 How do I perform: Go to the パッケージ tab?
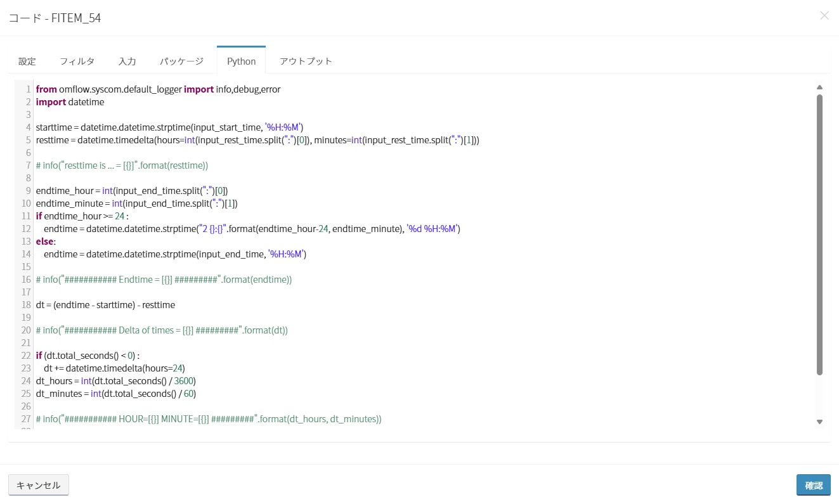(x=181, y=61)
